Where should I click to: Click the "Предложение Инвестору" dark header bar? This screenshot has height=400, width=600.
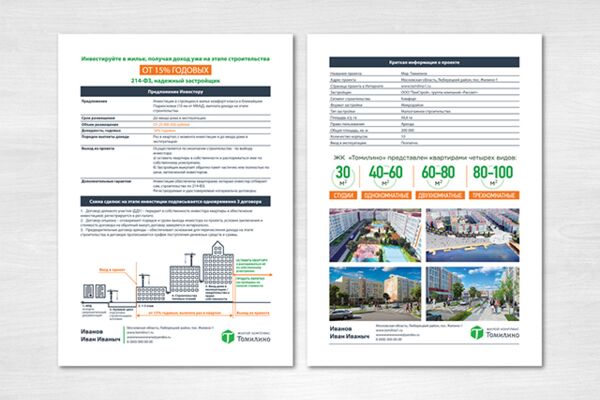[x=175, y=91]
